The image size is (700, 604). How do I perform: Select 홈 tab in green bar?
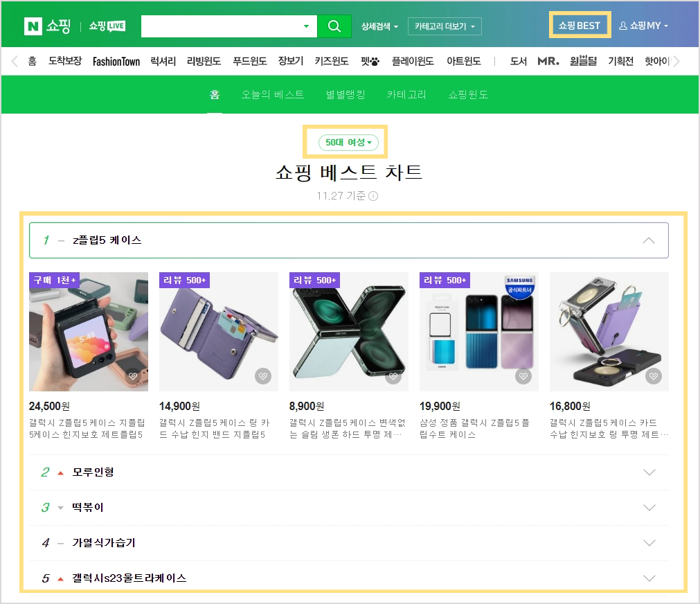point(215,95)
